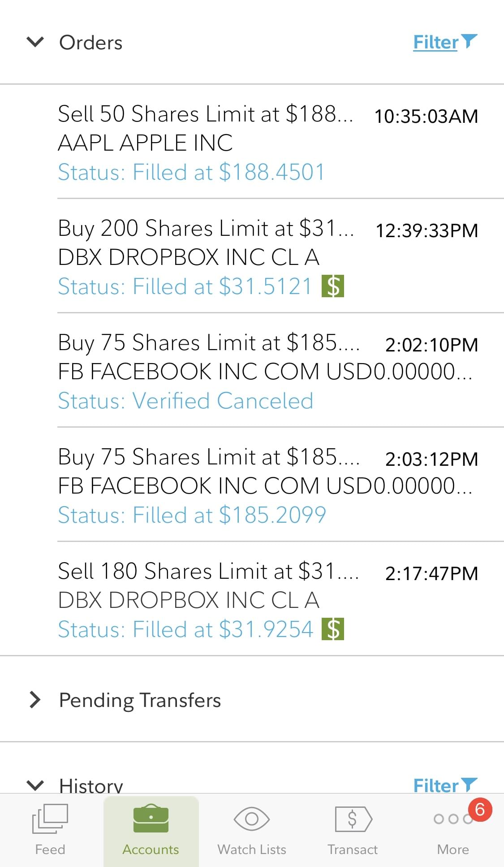504x867 pixels.
Task: Tap the Transact dollar tag icon
Action: (353, 819)
